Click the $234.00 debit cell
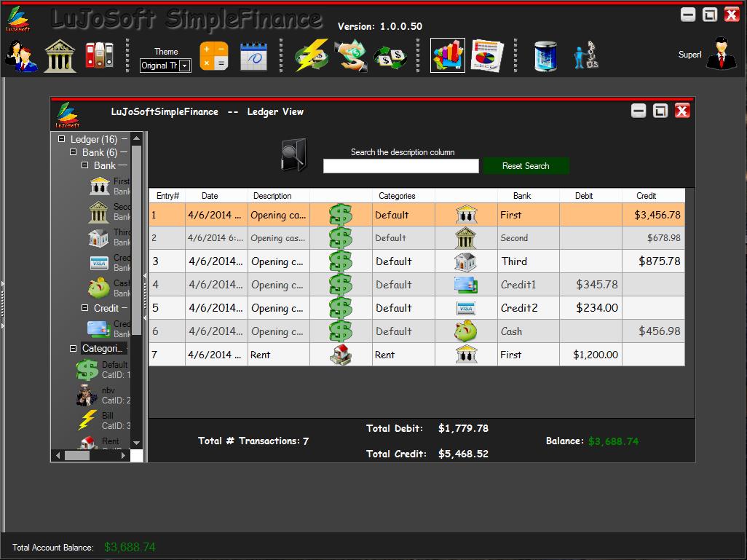This screenshot has height=560, width=747. click(590, 308)
